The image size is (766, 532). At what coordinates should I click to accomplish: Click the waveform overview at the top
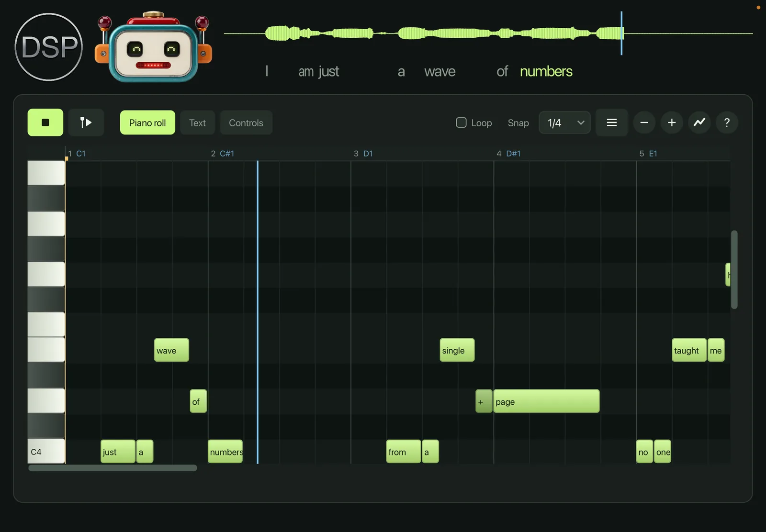click(488, 33)
